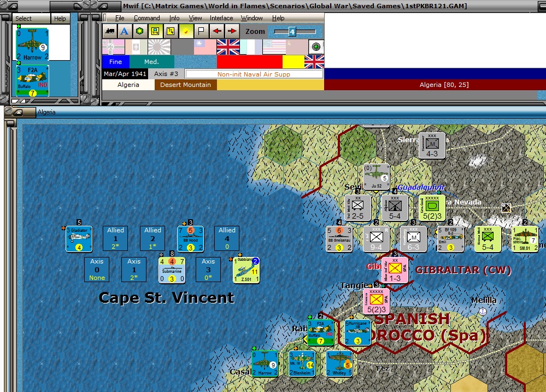The width and height of the screenshot is (546, 392).
Task: Click the red bar in the status strip
Action: 249,62
